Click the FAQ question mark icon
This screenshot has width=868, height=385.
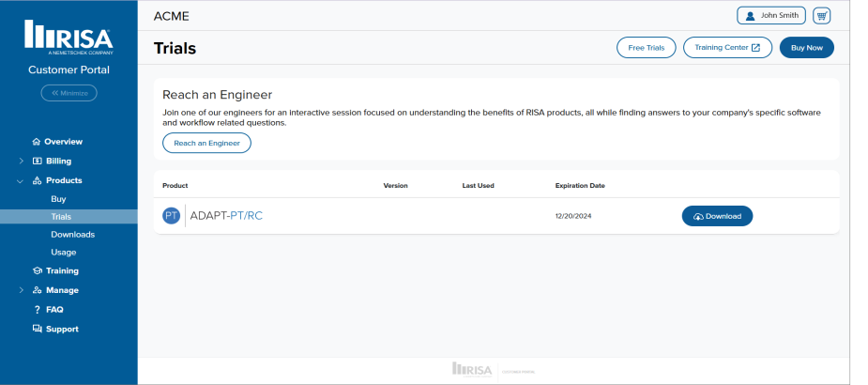coord(38,309)
